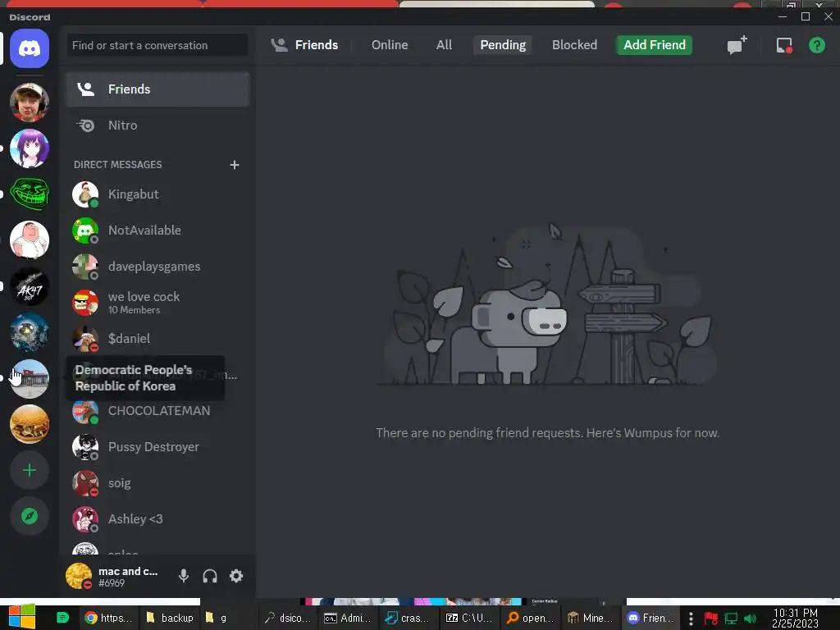Open the dsico... taskbar item

pyautogui.click(x=287, y=618)
